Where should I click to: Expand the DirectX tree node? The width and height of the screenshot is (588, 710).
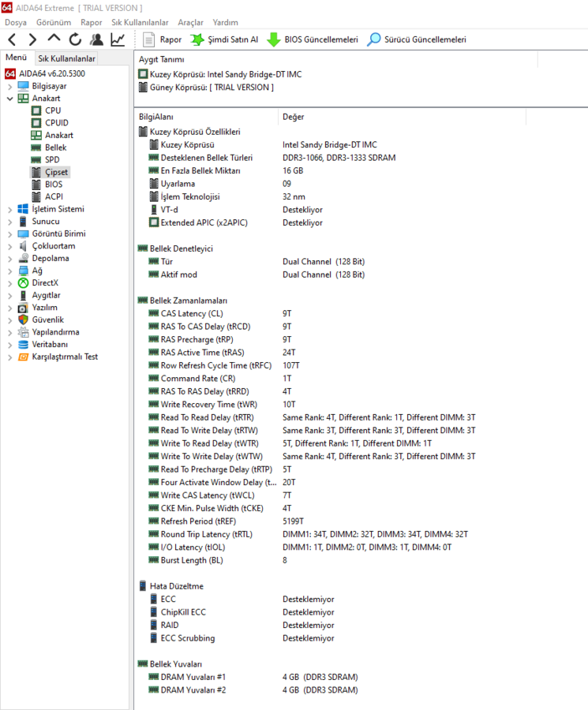click(10, 283)
